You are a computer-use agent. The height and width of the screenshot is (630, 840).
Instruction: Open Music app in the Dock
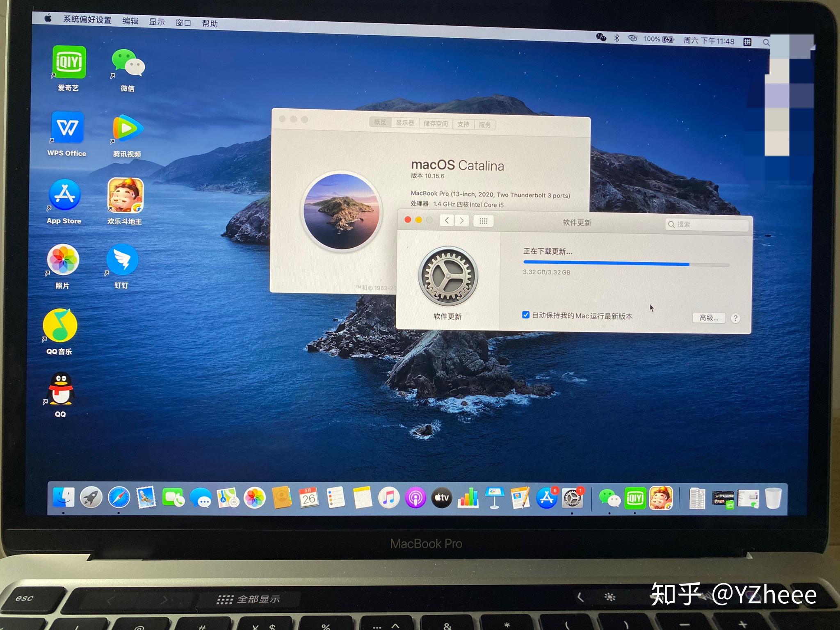coord(388,498)
